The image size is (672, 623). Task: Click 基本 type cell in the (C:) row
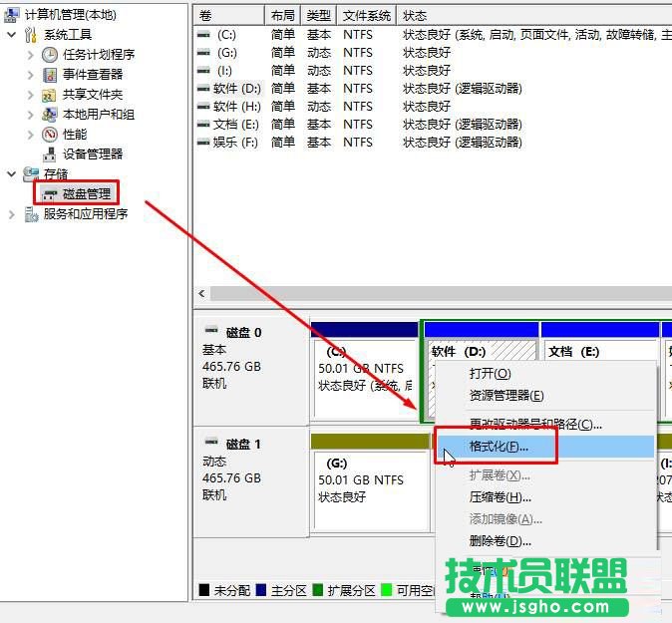pos(319,34)
